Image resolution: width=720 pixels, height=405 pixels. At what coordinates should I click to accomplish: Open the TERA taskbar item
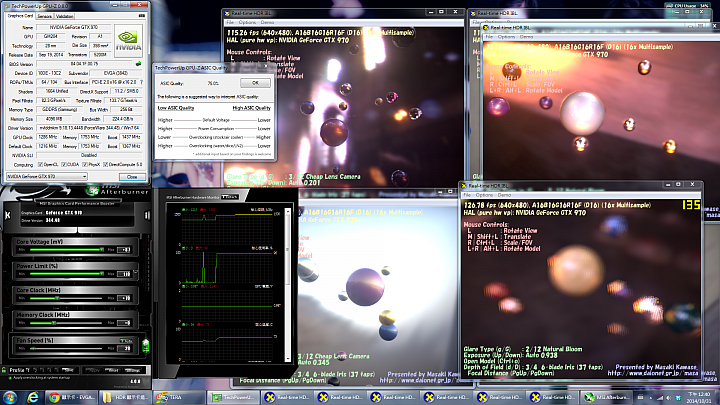[x=179, y=397]
